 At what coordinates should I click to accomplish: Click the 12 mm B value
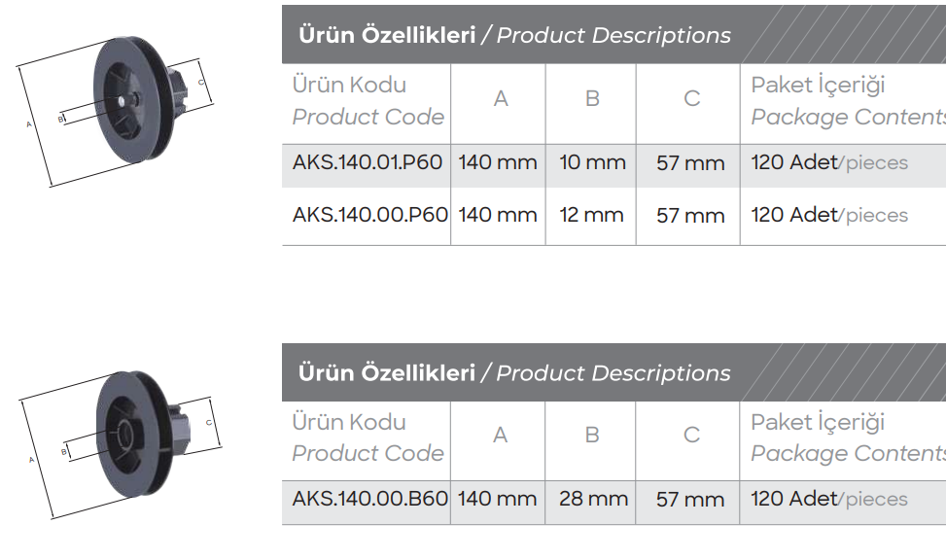pos(591,215)
